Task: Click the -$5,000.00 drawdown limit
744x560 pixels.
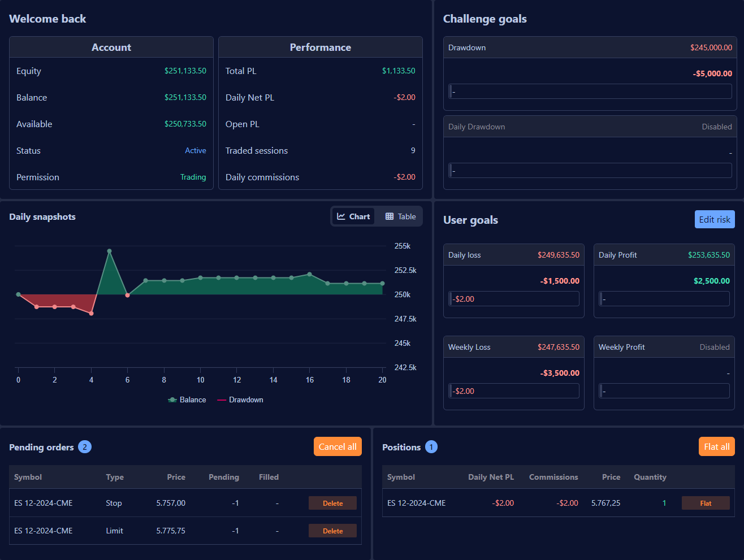Action: tap(712, 73)
